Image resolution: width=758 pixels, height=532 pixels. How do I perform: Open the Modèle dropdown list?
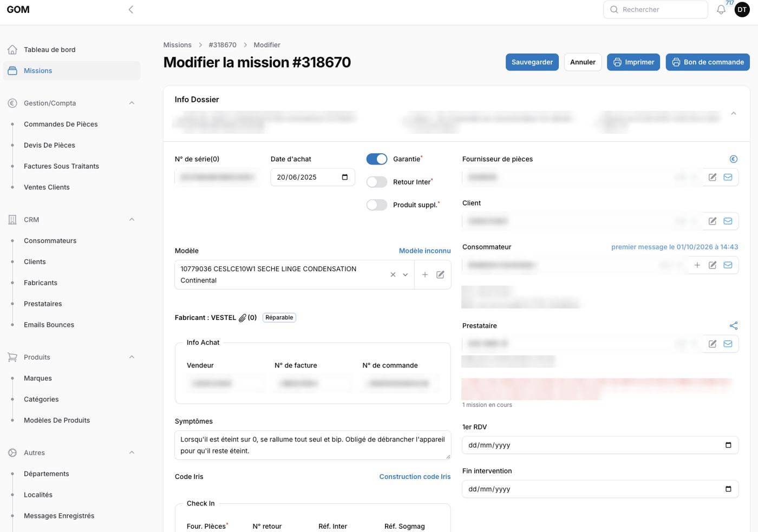pos(405,275)
